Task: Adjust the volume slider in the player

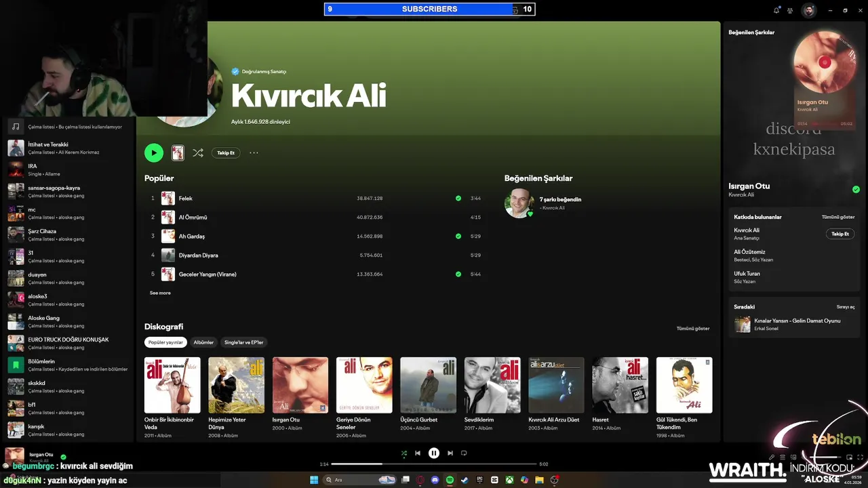Action: pos(824,457)
